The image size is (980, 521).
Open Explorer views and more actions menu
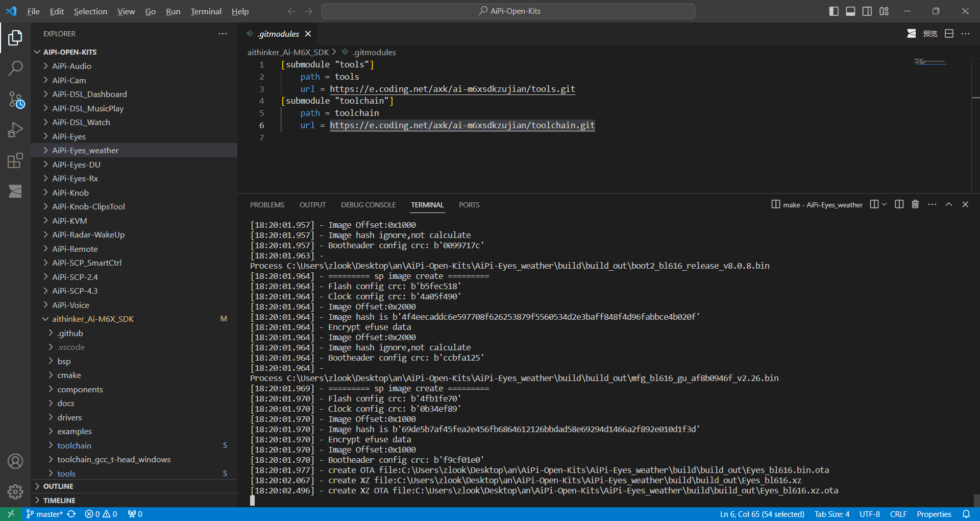point(223,34)
